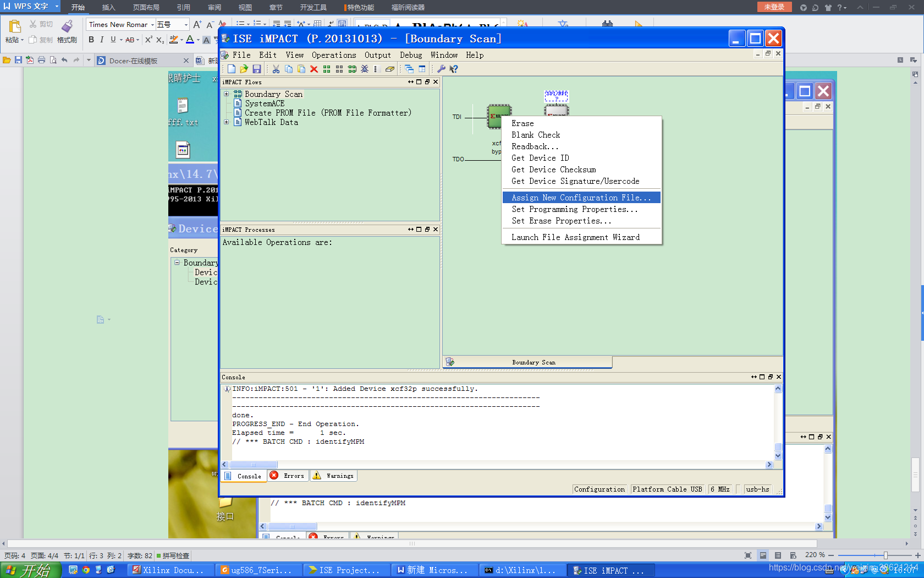Click the red Delete X icon in iMPACT toolbar

314,69
